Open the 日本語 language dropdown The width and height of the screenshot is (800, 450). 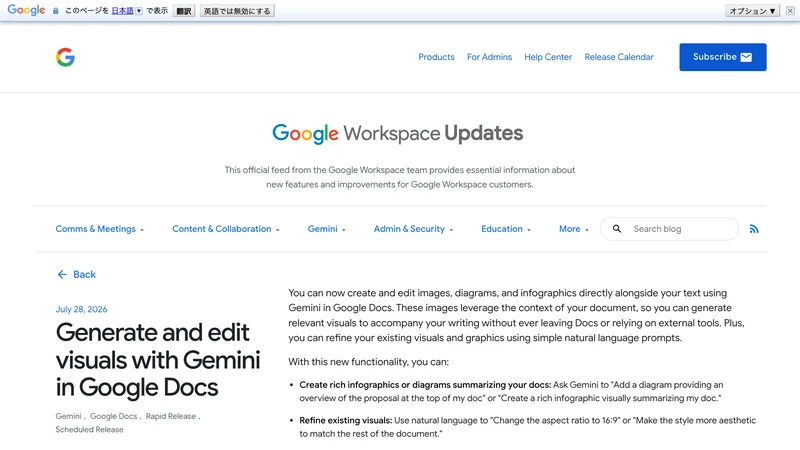coord(127,11)
